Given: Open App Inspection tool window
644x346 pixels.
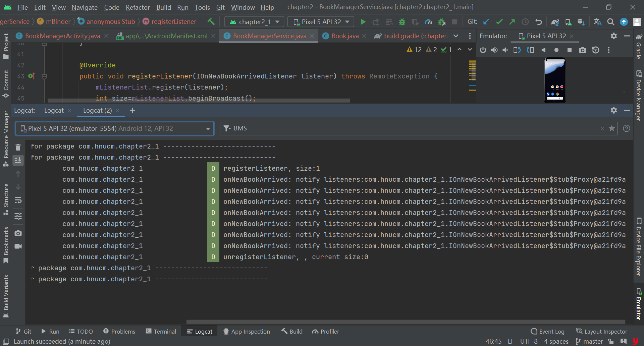Looking at the screenshot, I should point(247,332).
